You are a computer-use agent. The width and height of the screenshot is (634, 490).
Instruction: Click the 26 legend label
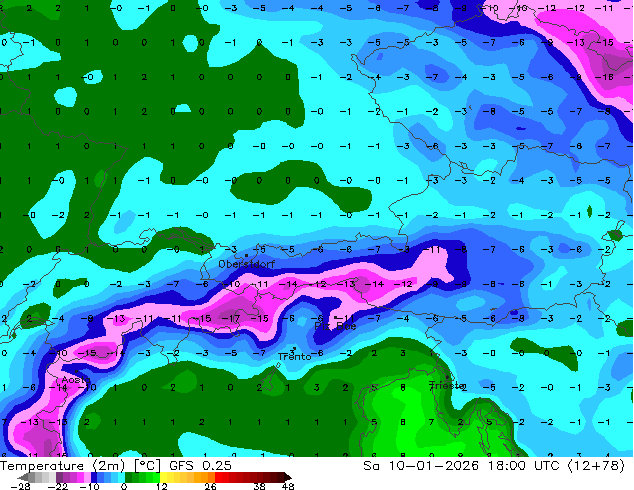click(x=210, y=486)
